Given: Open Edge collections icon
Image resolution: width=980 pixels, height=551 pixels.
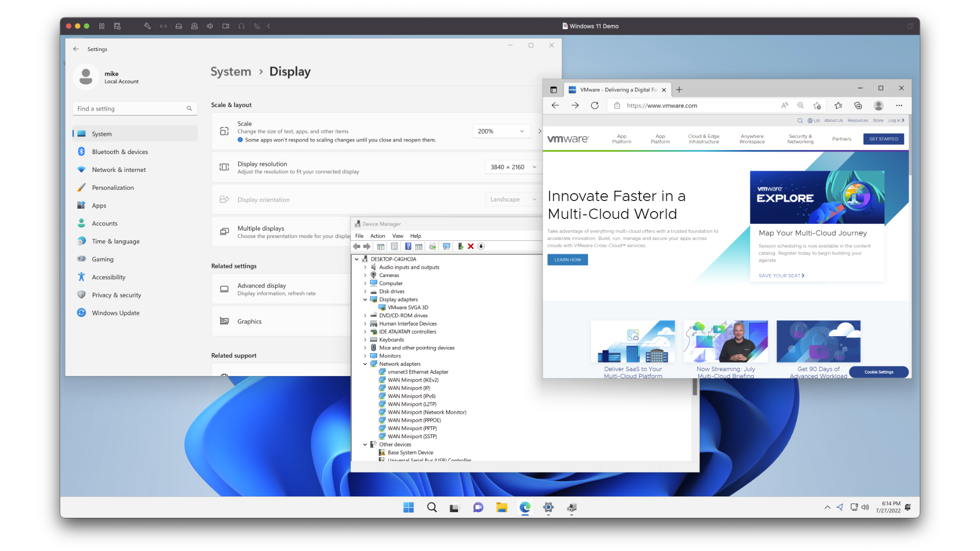Looking at the screenshot, I should (x=858, y=106).
